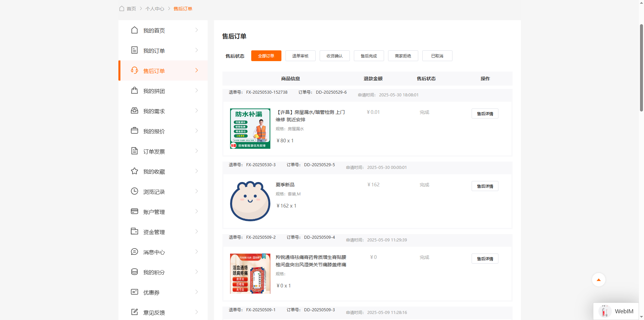This screenshot has height=320, width=644.
Task: Click the coin stack icon for 我的积分
Action: click(x=135, y=272)
